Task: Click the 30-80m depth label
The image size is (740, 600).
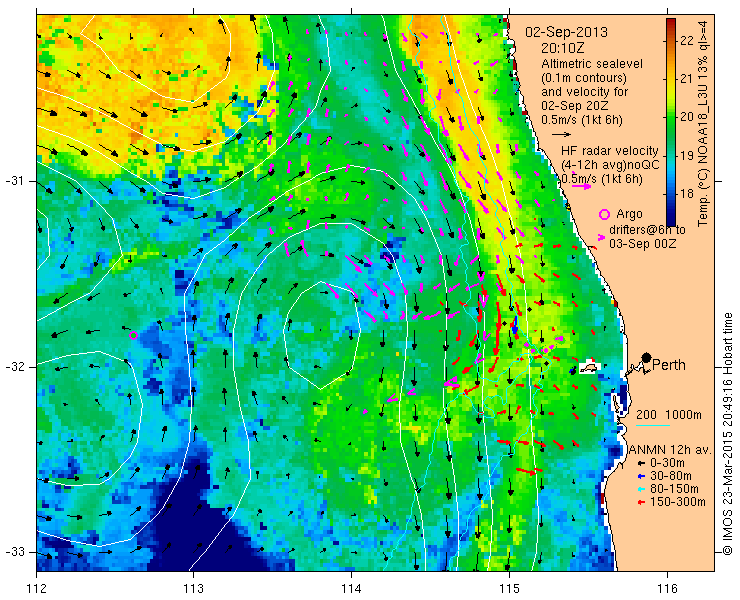Action: click(671, 476)
